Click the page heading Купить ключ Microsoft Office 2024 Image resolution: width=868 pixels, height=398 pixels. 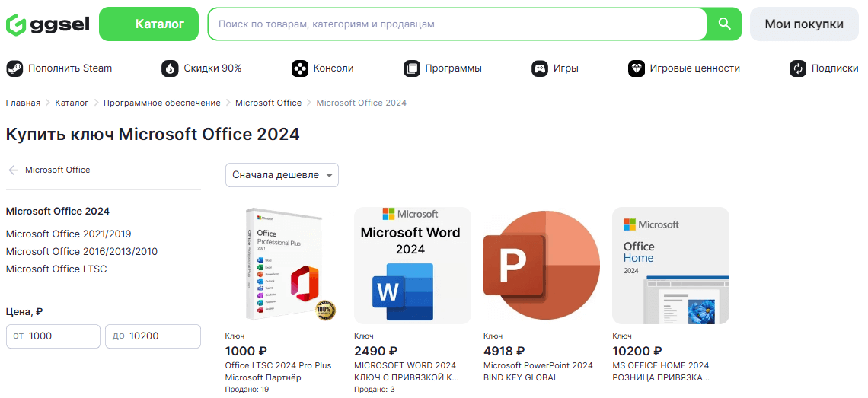153,134
